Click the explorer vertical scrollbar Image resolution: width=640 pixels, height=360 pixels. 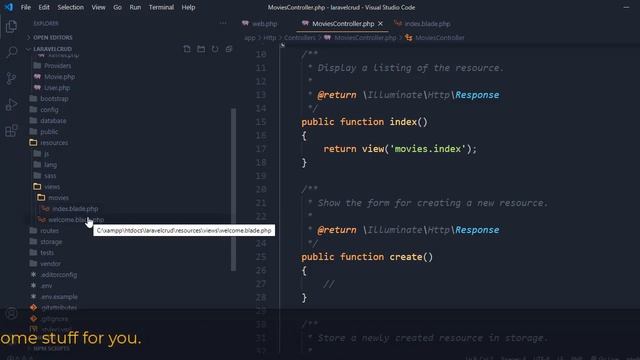point(233,189)
